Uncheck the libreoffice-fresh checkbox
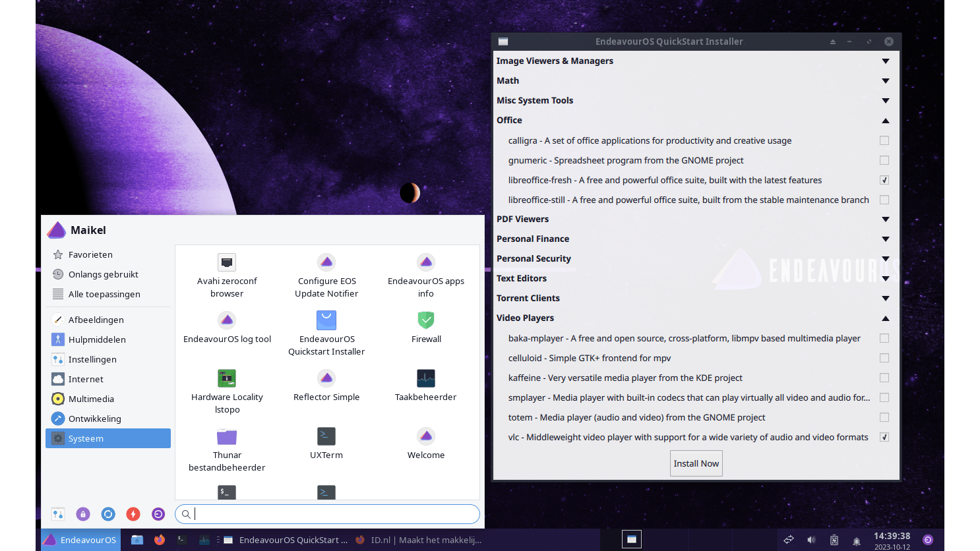The image size is (980, 551). [884, 180]
